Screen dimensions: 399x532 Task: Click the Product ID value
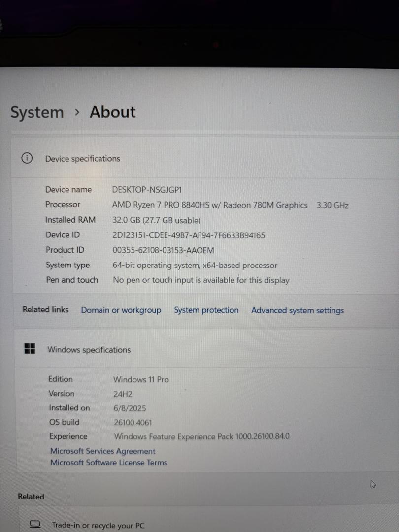163,250
